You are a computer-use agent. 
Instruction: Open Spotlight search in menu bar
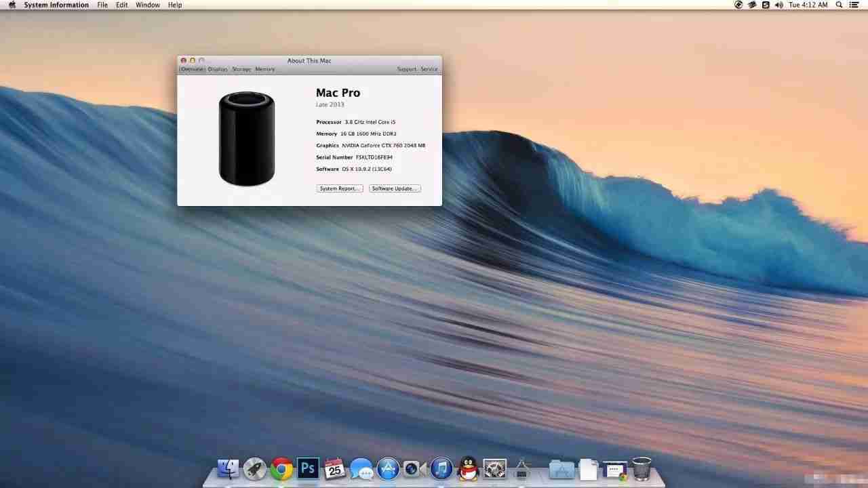click(x=839, y=5)
